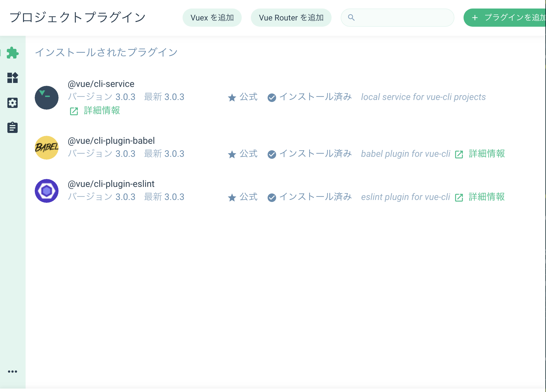Screen dimensions: 546x392
Task: Click the Babel logo thumbnail
Action: pyautogui.click(x=47, y=148)
